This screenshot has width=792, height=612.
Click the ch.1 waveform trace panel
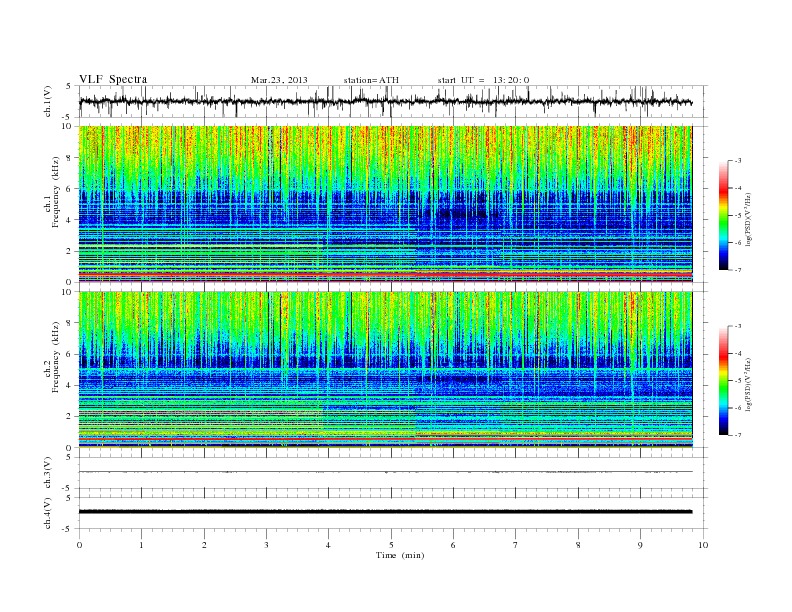(x=393, y=101)
